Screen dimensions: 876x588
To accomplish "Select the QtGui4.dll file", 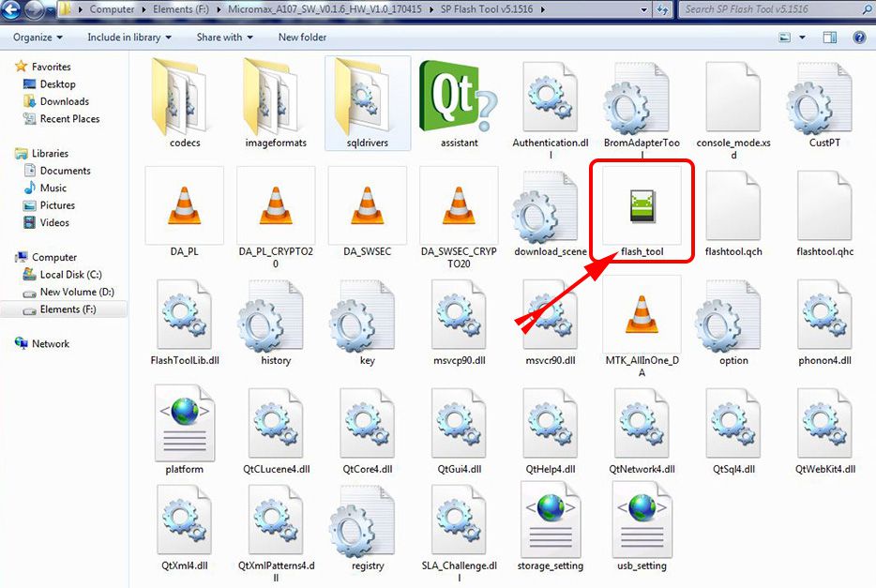I will (459, 430).
